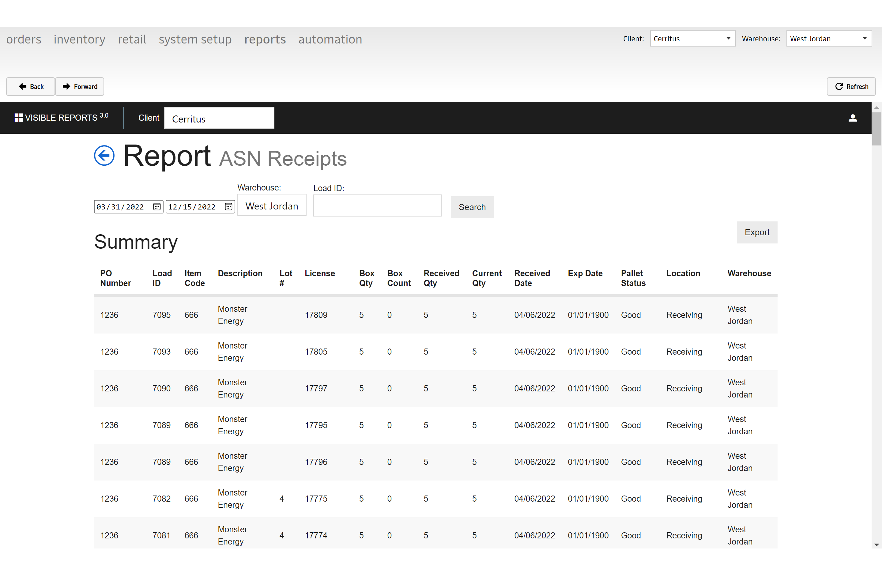The width and height of the screenshot is (882, 588).
Task: Open the retail menu
Action: (132, 40)
